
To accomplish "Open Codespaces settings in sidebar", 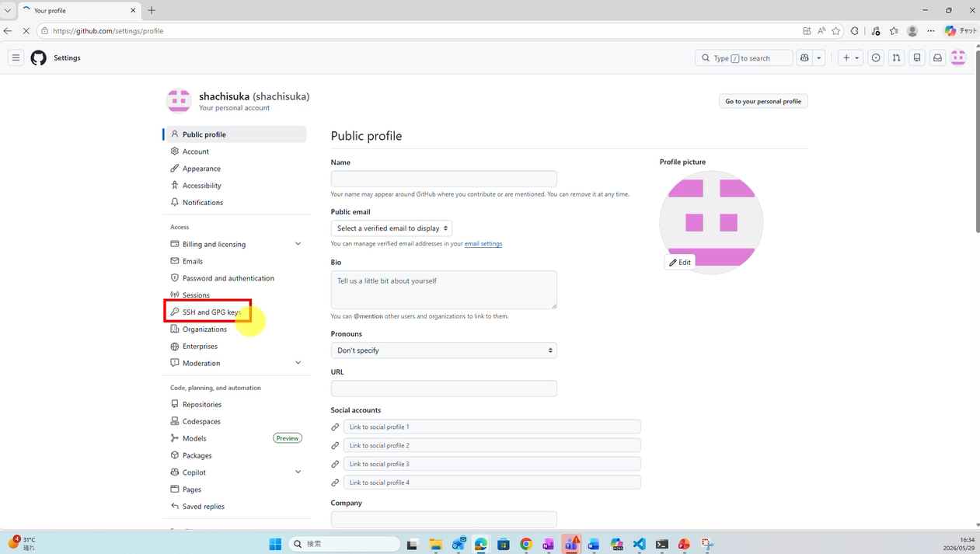I will 236,422.
